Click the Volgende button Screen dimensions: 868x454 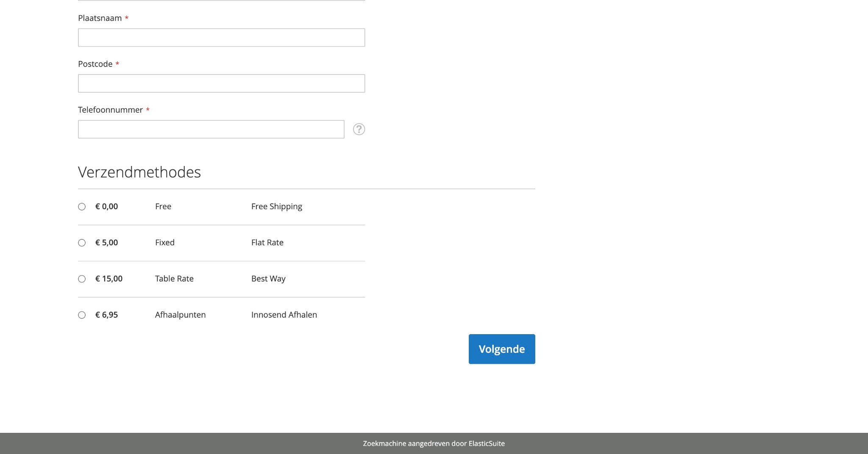(x=501, y=349)
